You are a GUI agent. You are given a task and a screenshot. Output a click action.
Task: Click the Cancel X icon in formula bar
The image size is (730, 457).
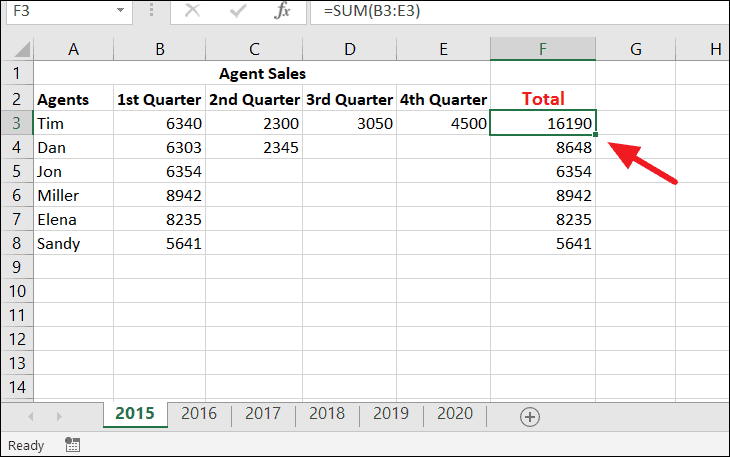pos(192,10)
